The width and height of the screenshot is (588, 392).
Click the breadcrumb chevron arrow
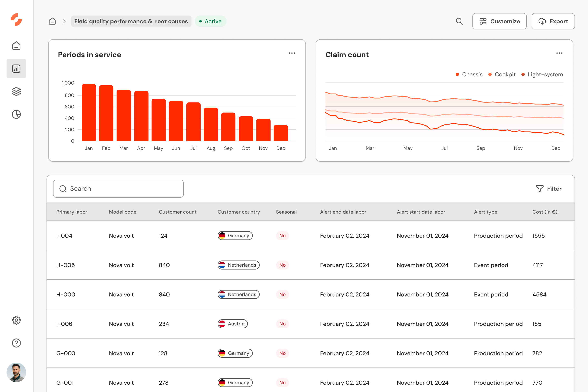point(65,21)
